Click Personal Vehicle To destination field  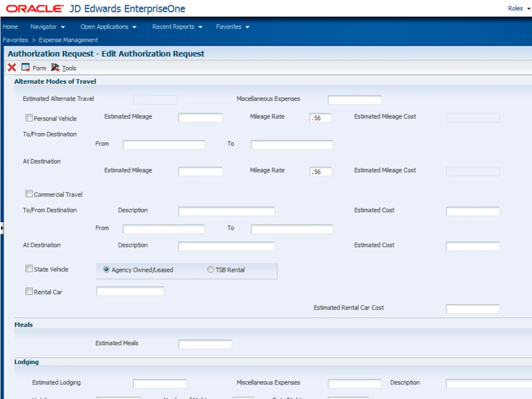(x=292, y=145)
